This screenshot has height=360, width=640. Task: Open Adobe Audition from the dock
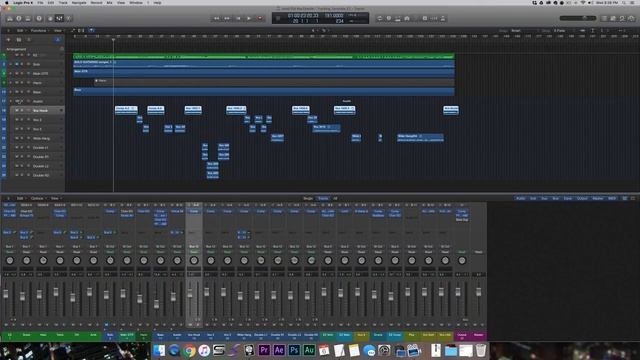(309, 350)
